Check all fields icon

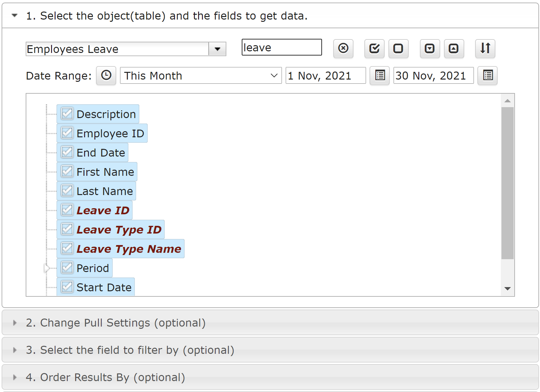pos(374,48)
